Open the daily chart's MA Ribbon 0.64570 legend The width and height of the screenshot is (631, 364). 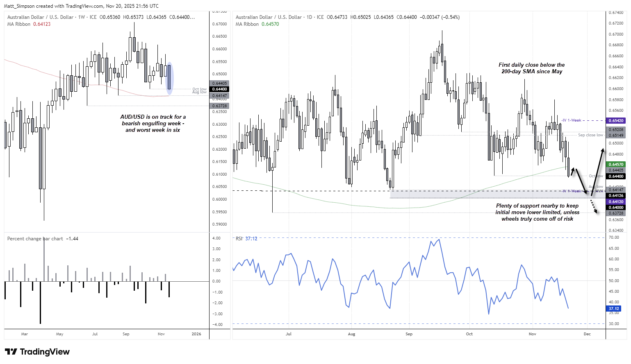[x=257, y=24]
